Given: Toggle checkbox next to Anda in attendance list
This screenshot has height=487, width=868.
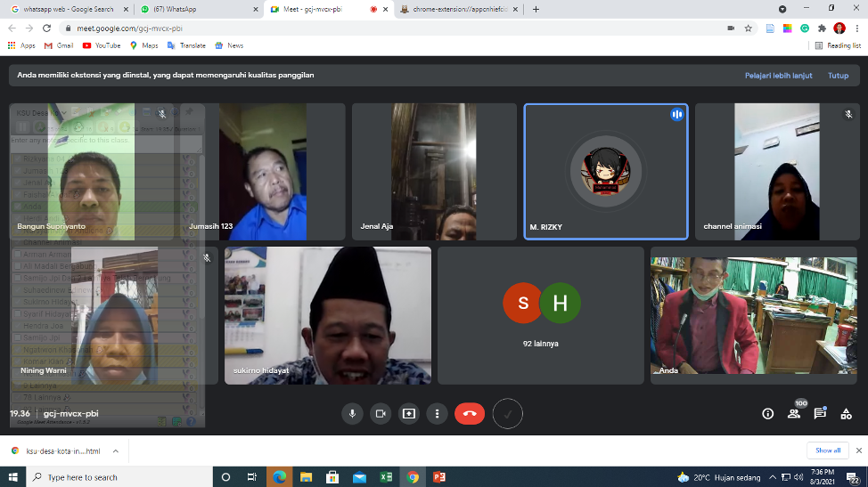Looking at the screenshot, I should (18, 207).
